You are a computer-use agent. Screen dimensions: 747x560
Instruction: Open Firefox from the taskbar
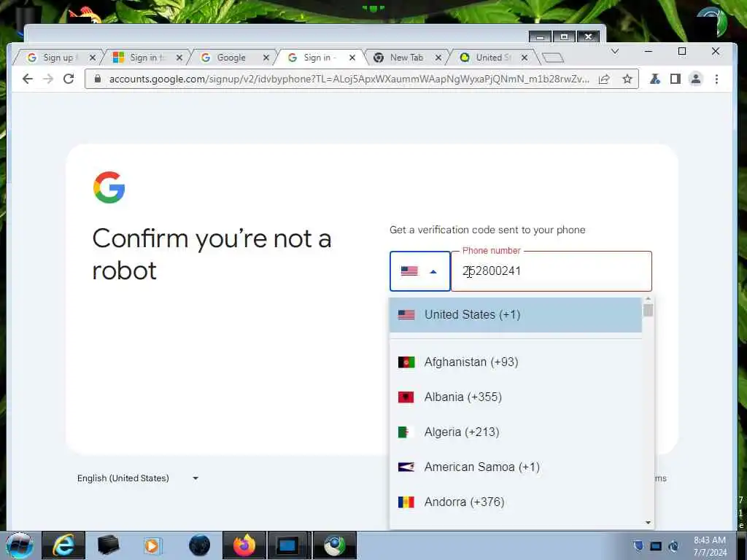pyautogui.click(x=244, y=545)
